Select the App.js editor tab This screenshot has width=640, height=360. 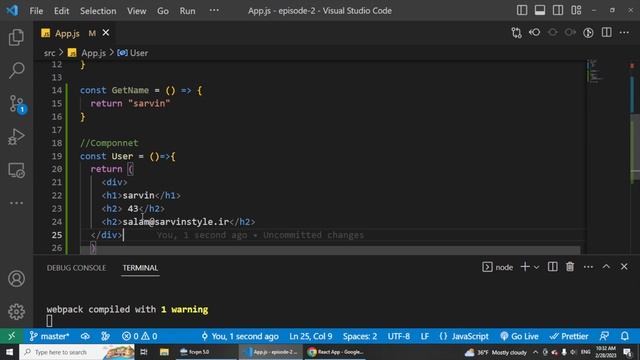(75, 33)
